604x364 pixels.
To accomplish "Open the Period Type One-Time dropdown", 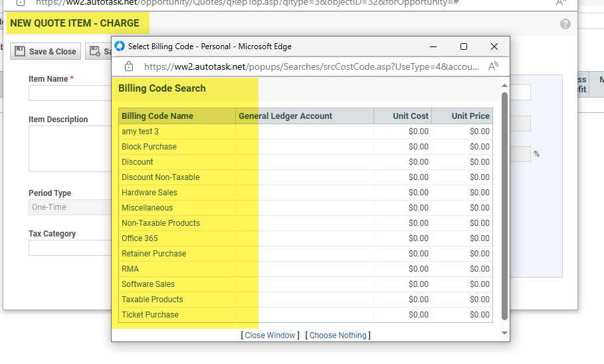I will pos(70,207).
